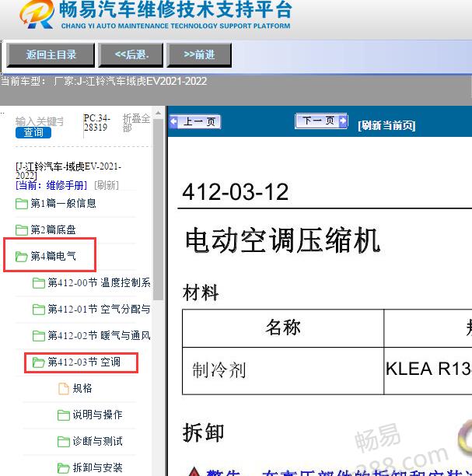The height and width of the screenshot is (476, 472).
Task: Click 折叠全部 to collapse the tree
Action: click(x=136, y=123)
